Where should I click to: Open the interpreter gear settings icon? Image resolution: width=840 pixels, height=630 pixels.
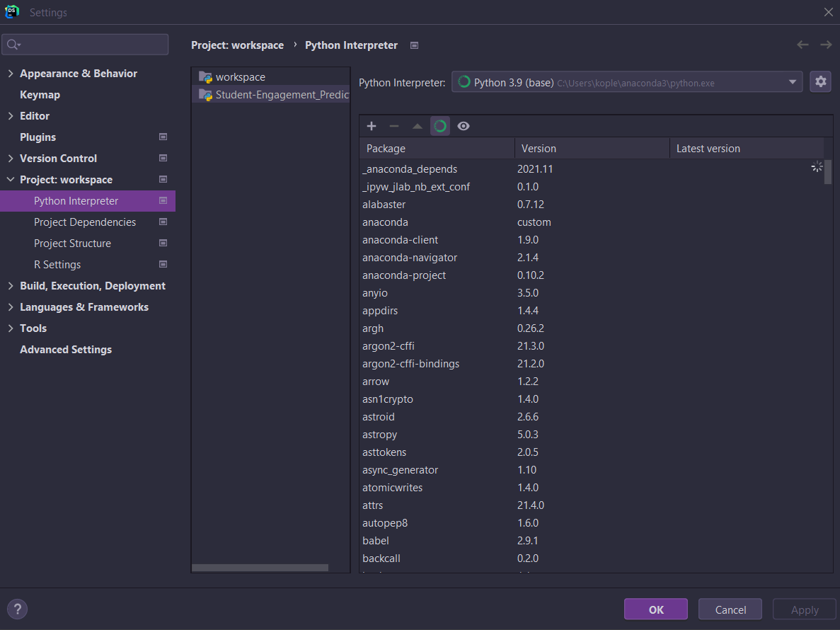point(820,82)
